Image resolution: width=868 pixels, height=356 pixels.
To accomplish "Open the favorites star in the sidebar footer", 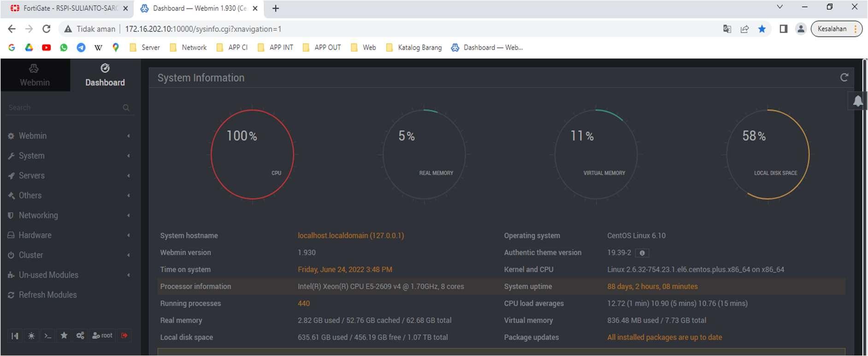I will pos(64,336).
